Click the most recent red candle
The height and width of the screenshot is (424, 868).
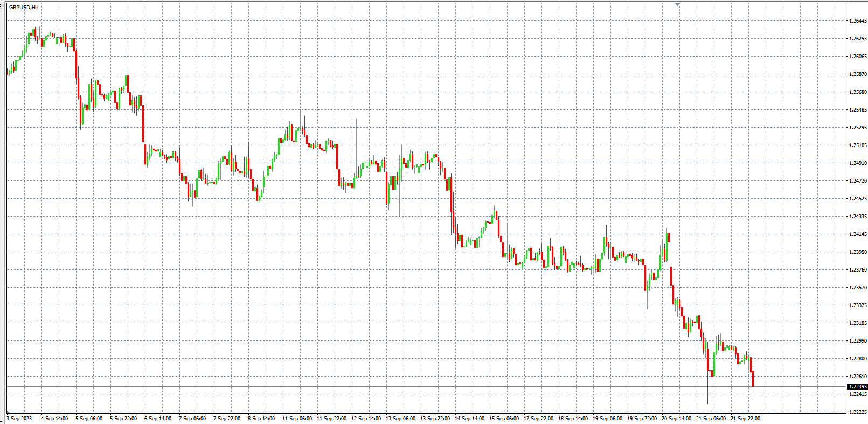[x=752, y=378]
